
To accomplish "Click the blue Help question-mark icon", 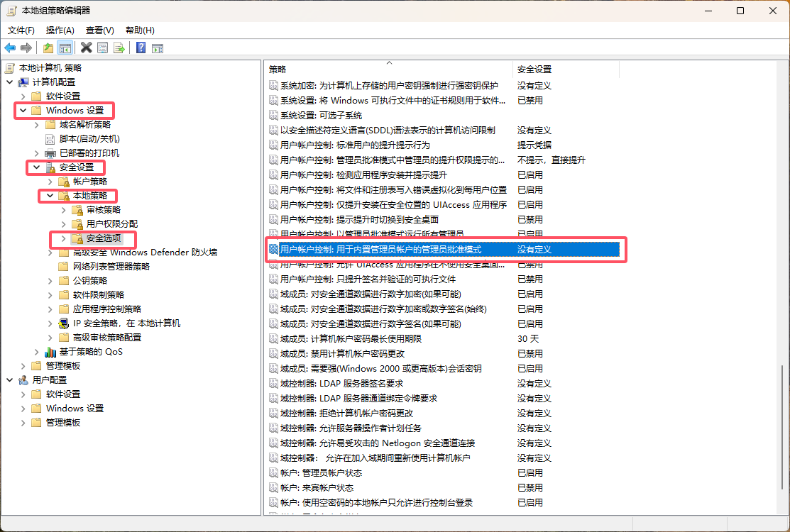I will [141, 48].
